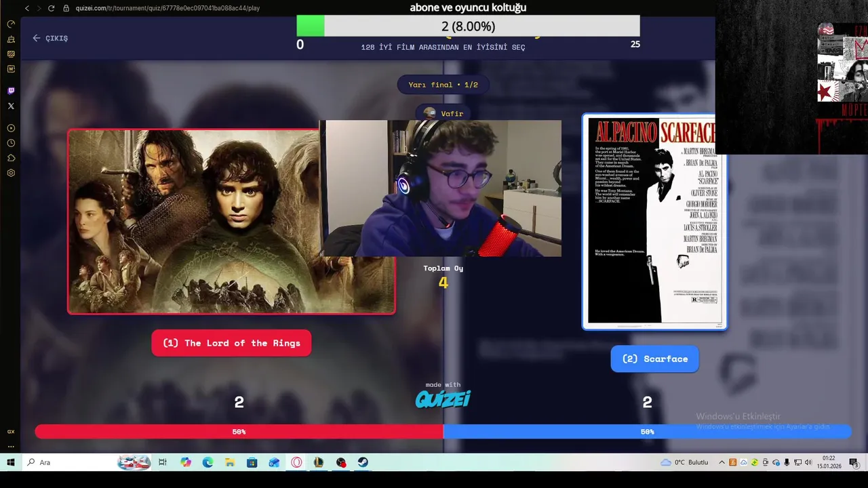Open Copilot from the taskbar
This screenshot has width=868, height=488.
[186, 462]
